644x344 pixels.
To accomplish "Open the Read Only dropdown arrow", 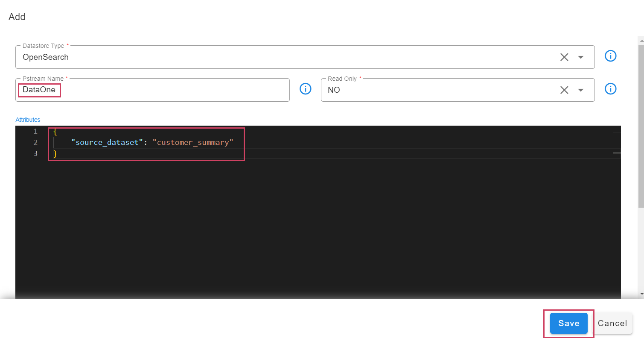I will click(581, 90).
